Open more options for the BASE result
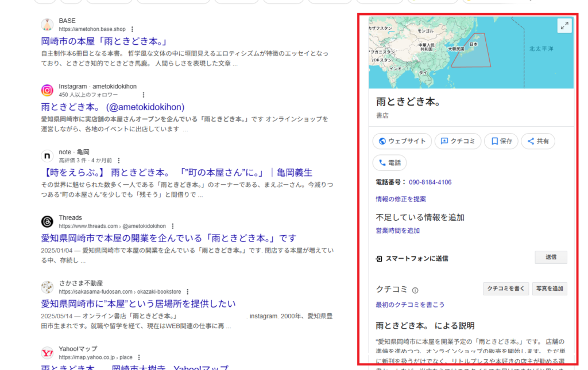Image resolution: width=588 pixels, height=370 pixels. 133,29
